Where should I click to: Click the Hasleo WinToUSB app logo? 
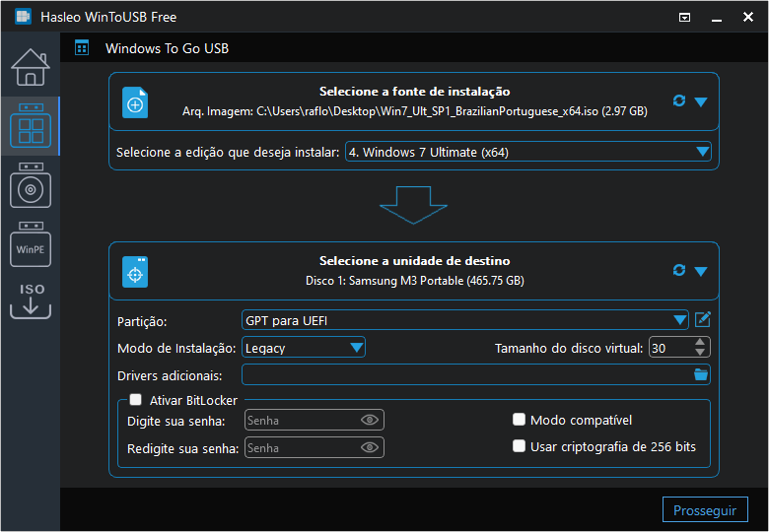point(23,17)
